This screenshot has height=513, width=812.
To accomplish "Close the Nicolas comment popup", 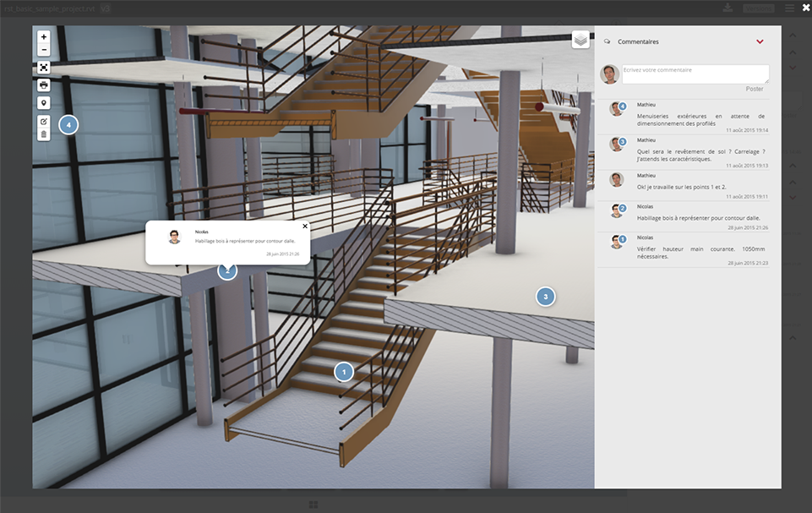I will pos(305,226).
